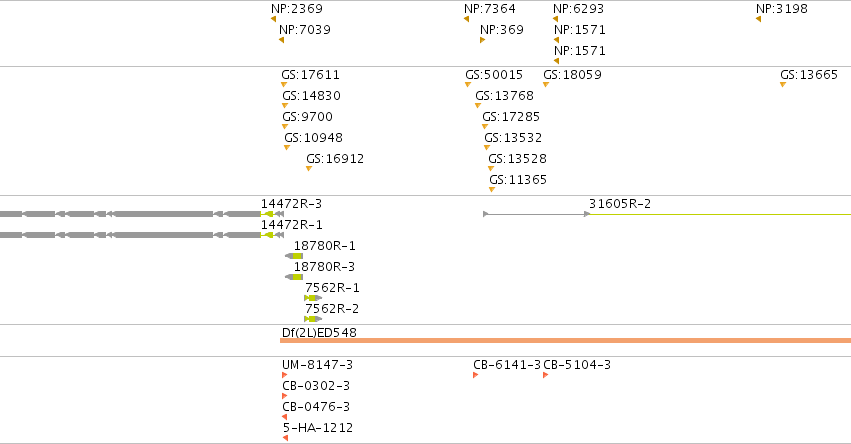Click the GS:9700 insertion label
Image resolution: width=851 pixels, height=444 pixels.
pos(307,117)
